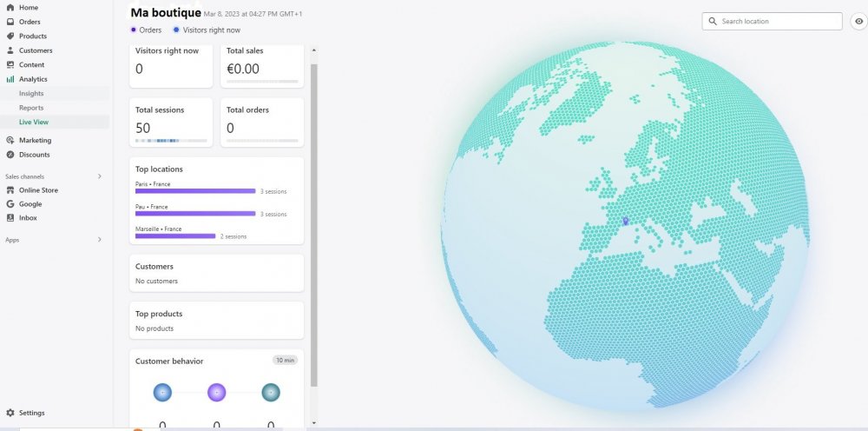868x431 pixels.
Task: Click the Search location field
Action: pos(773,21)
